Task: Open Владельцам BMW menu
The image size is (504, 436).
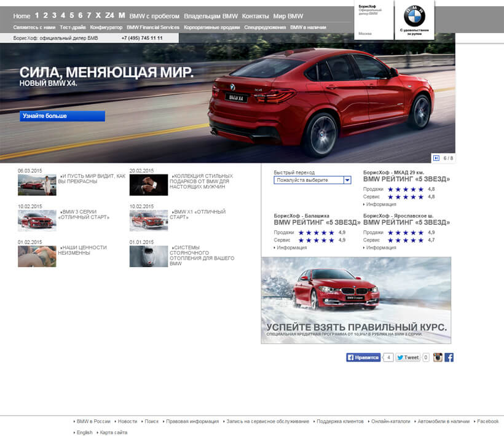Action: point(211,16)
